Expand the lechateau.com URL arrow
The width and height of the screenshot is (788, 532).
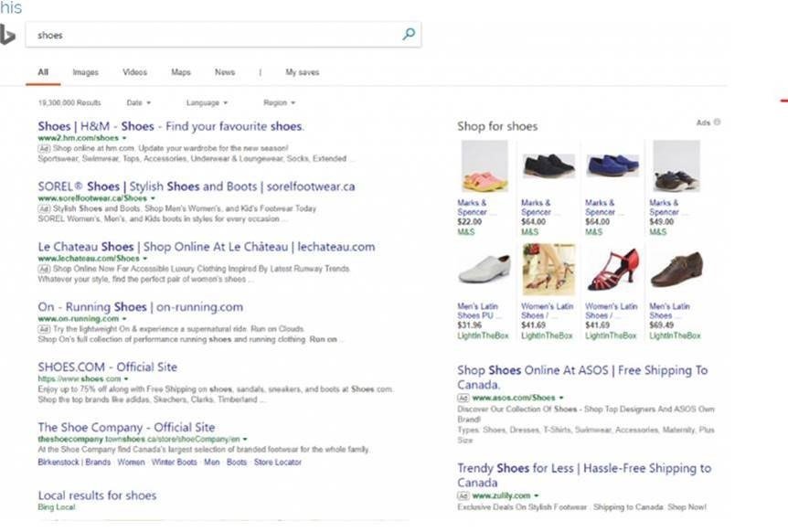pos(144,258)
